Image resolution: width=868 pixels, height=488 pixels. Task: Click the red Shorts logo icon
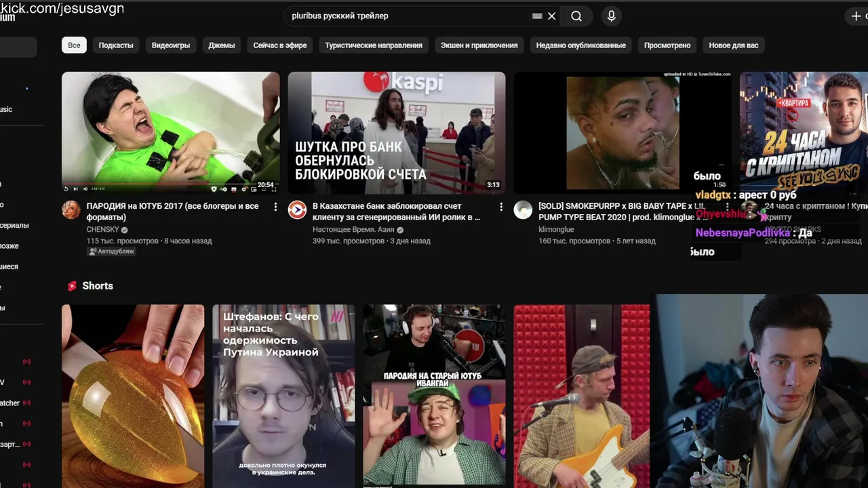72,286
